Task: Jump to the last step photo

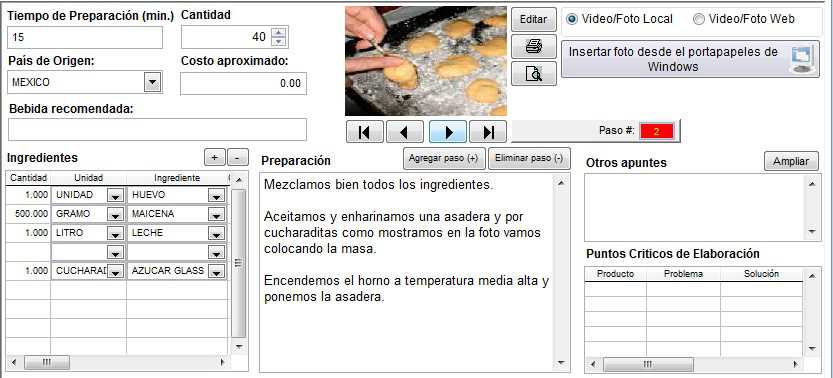Action: 488,132
